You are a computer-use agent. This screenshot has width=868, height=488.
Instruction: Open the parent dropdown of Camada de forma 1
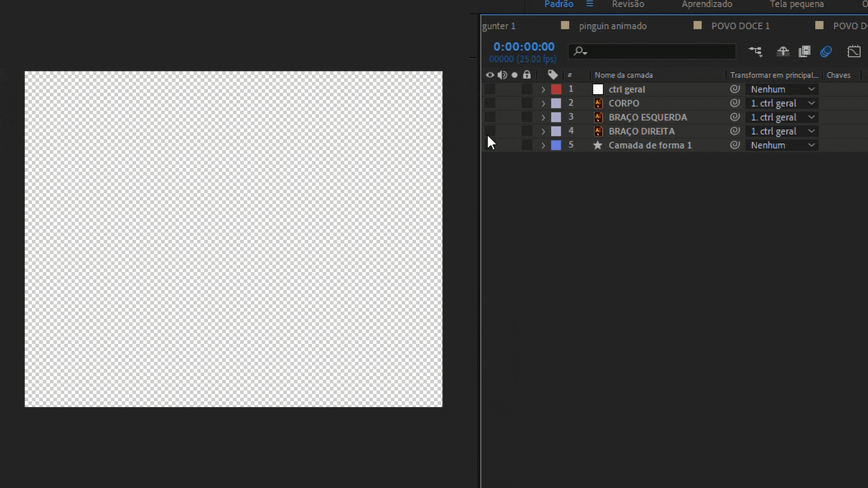[782, 145]
